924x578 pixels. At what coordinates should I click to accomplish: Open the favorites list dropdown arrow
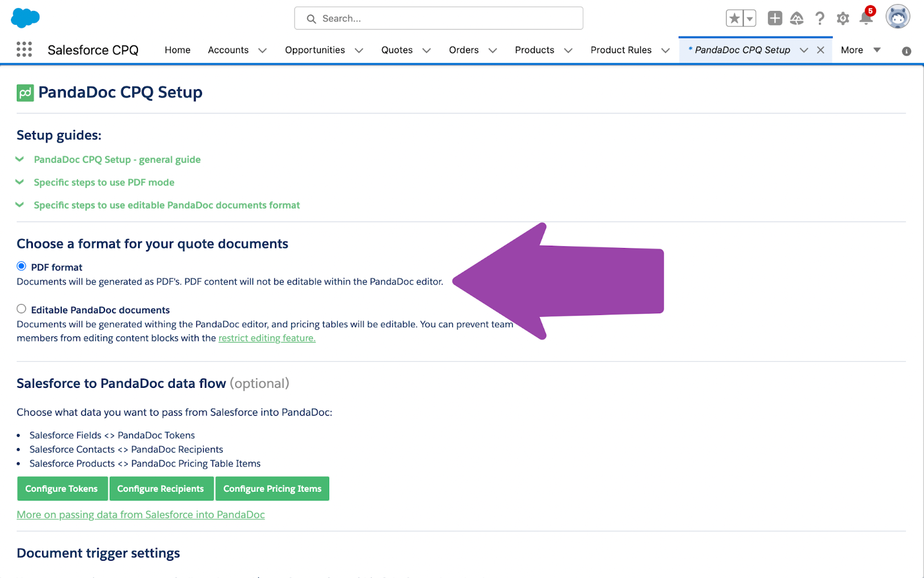750,18
